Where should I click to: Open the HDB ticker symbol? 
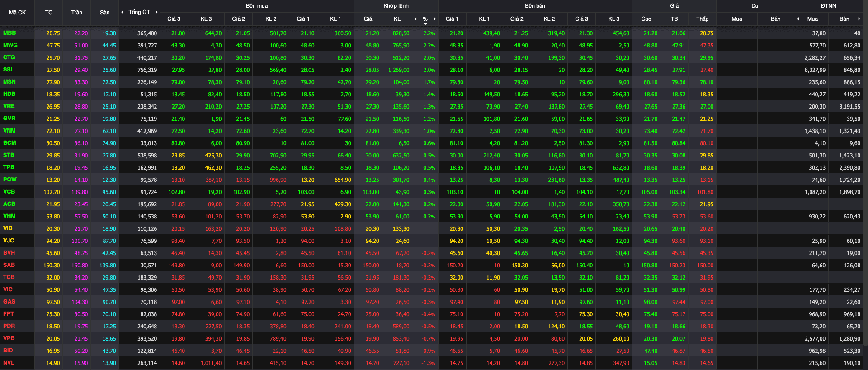[9, 94]
